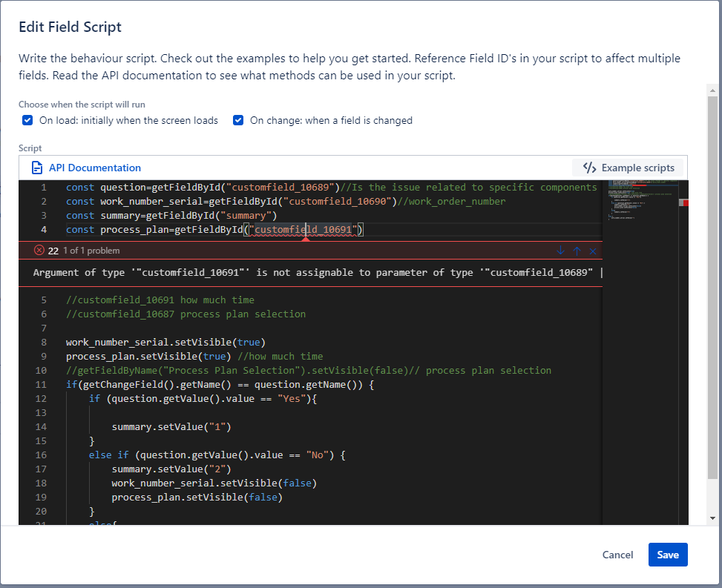Click the dialog scrollbar down arrow
The image size is (722, 588).
[713, 518]
